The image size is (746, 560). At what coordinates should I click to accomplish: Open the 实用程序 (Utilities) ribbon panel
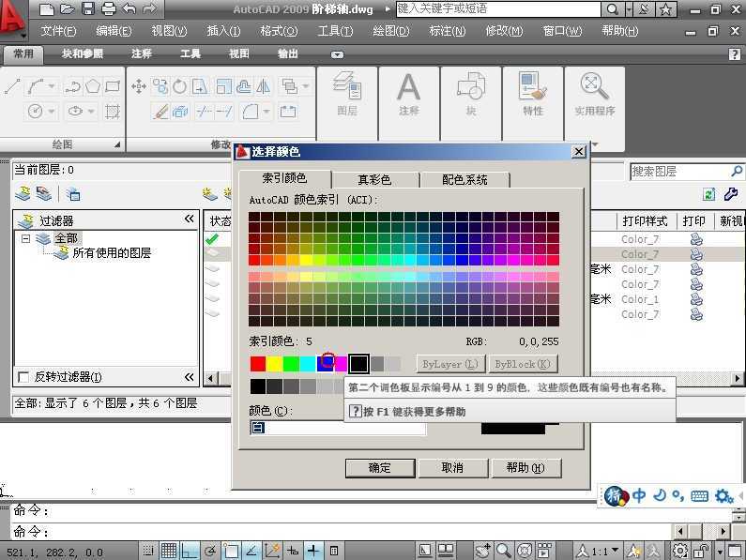(594, 94)
